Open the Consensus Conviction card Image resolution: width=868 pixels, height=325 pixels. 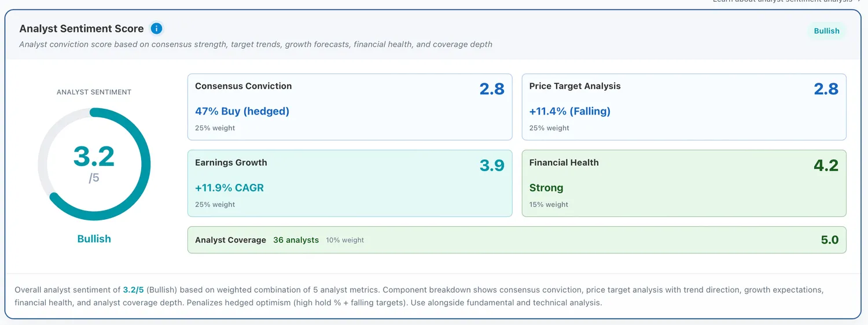(x=350, y=107)
